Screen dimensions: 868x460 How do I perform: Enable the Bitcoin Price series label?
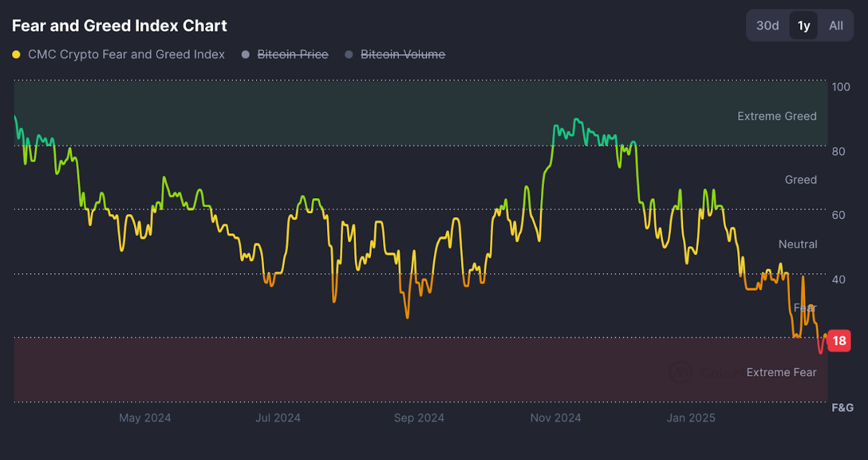pos(292,55)
